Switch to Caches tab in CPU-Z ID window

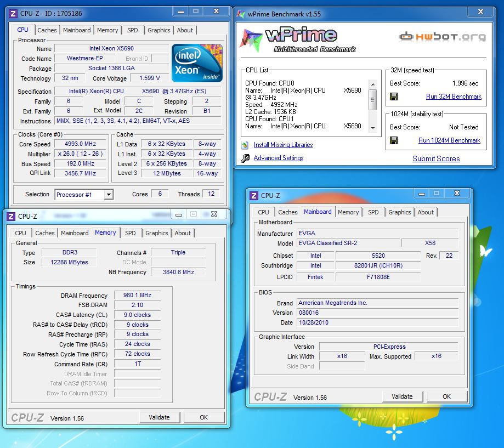(47, 30)
